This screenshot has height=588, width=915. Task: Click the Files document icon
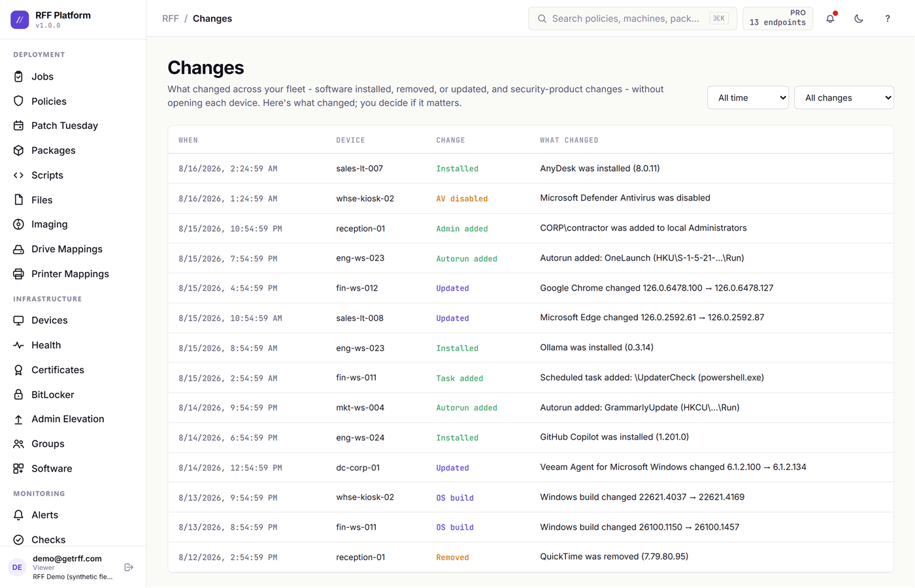click(x=18, y=200)
